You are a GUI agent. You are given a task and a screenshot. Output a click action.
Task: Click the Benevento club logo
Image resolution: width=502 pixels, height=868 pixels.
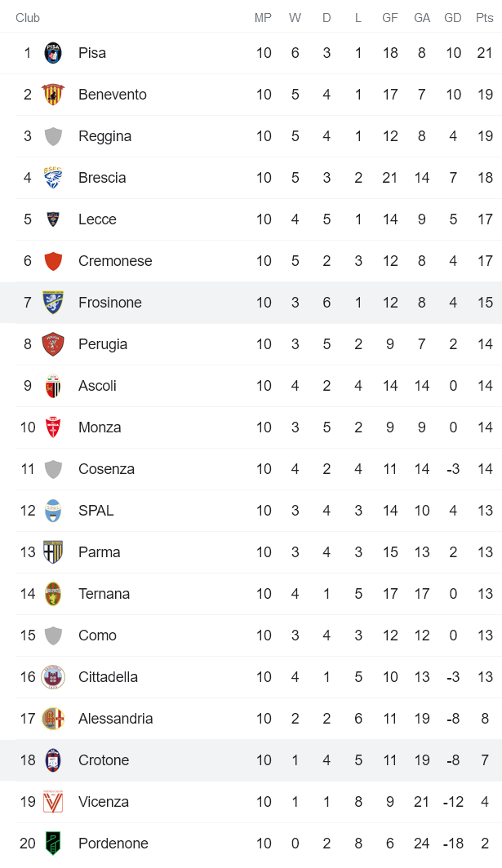click(x=53, y=95)
